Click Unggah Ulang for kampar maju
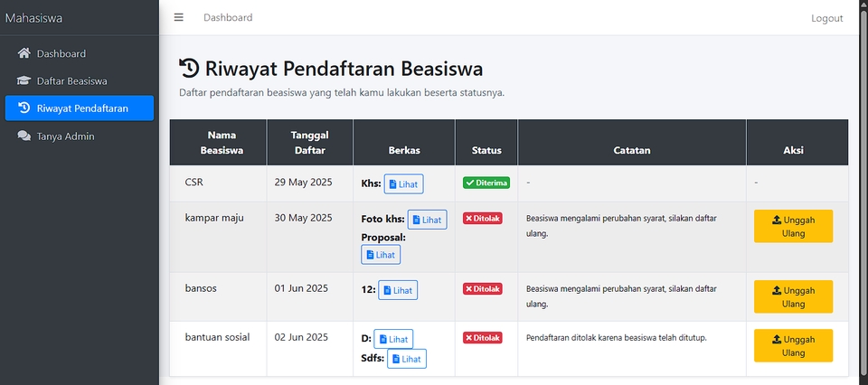 [x=793, y=226]
